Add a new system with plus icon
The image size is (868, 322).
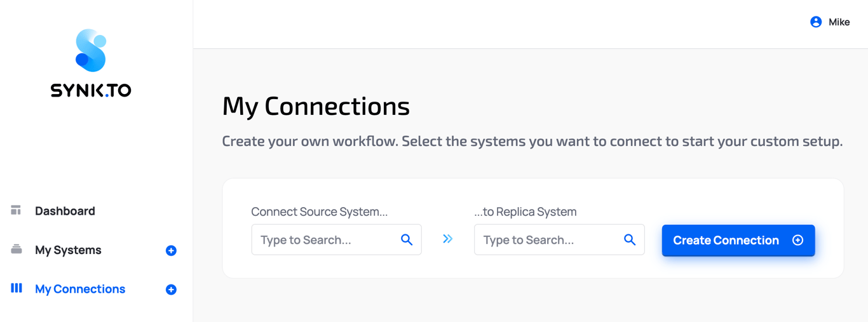pyautogui.click(x=171, y=251)
